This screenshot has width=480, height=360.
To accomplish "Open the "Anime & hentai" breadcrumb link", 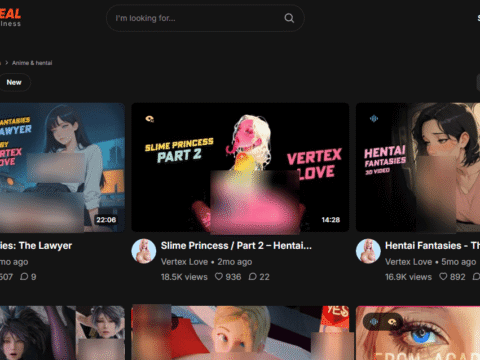I will point(32,63).
